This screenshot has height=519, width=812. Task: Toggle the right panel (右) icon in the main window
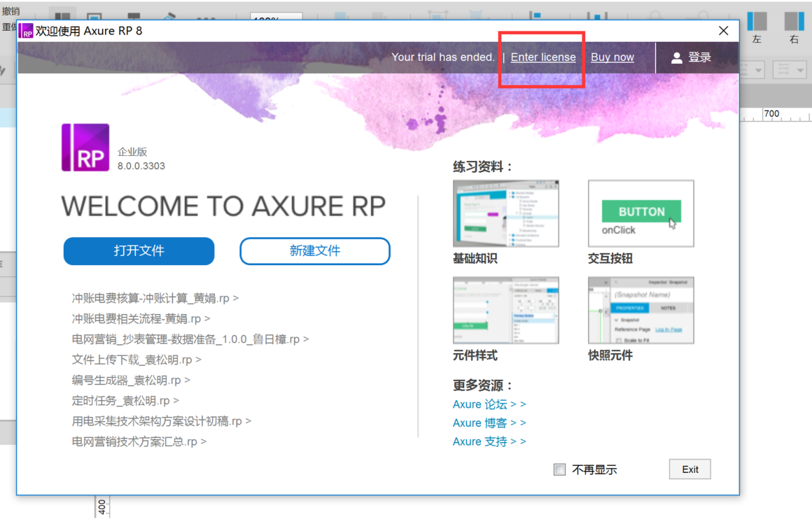click(794, 22)
